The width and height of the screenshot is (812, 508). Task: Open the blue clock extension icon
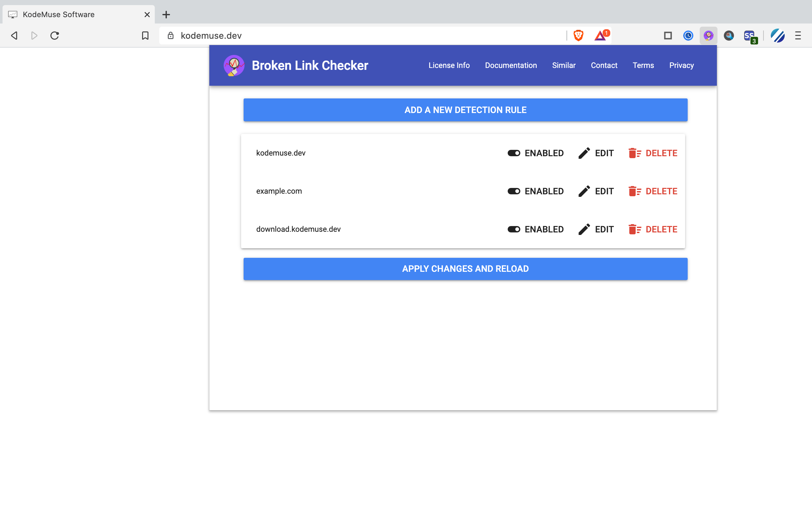coord(688,35)
